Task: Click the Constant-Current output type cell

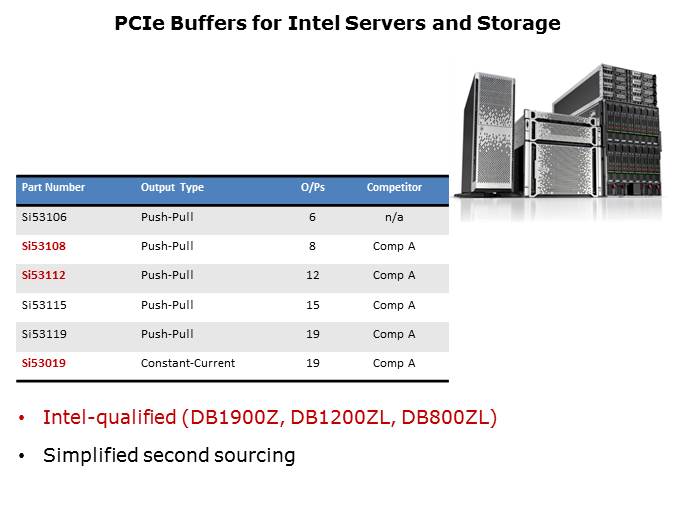Action: (188, 363)
